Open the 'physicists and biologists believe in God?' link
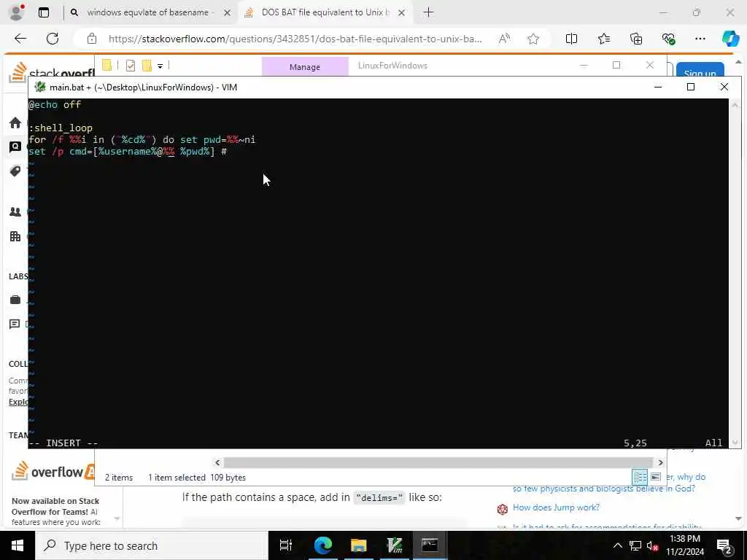The width and height of the screenshot is (747, 560). (x=603, y=488)
